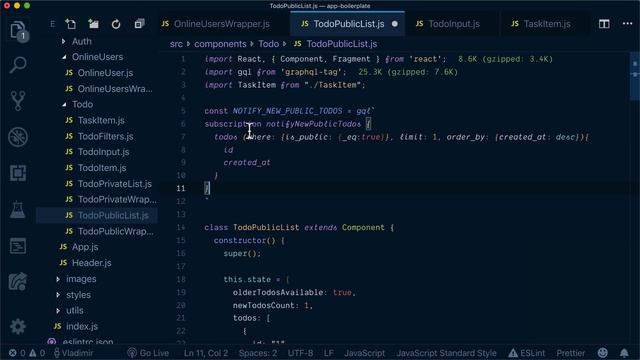Click the components breadcrumb segment
The width and height of the screenshot is (640, 360).
220,44
